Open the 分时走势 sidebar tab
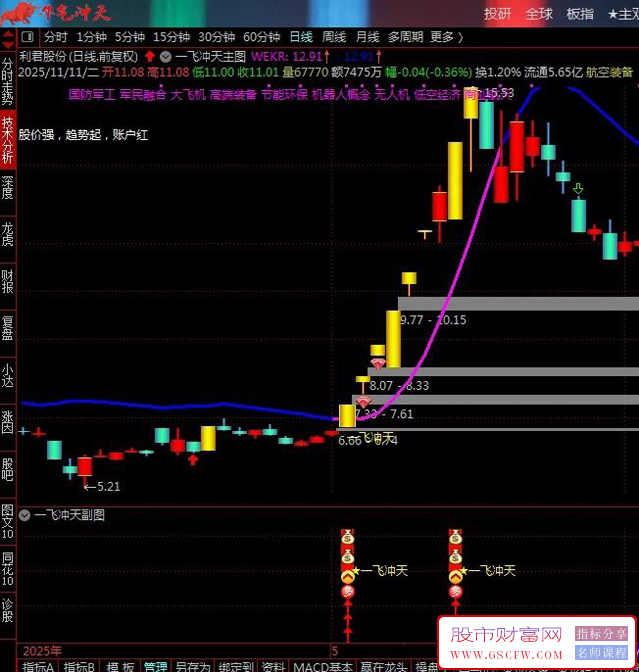Screen dimensions: 639x672 point(8,81)
